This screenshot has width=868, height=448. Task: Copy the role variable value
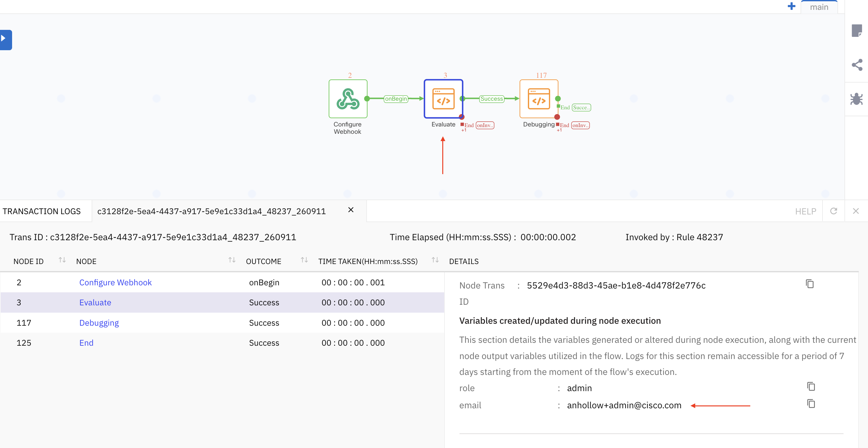[811, 387]
